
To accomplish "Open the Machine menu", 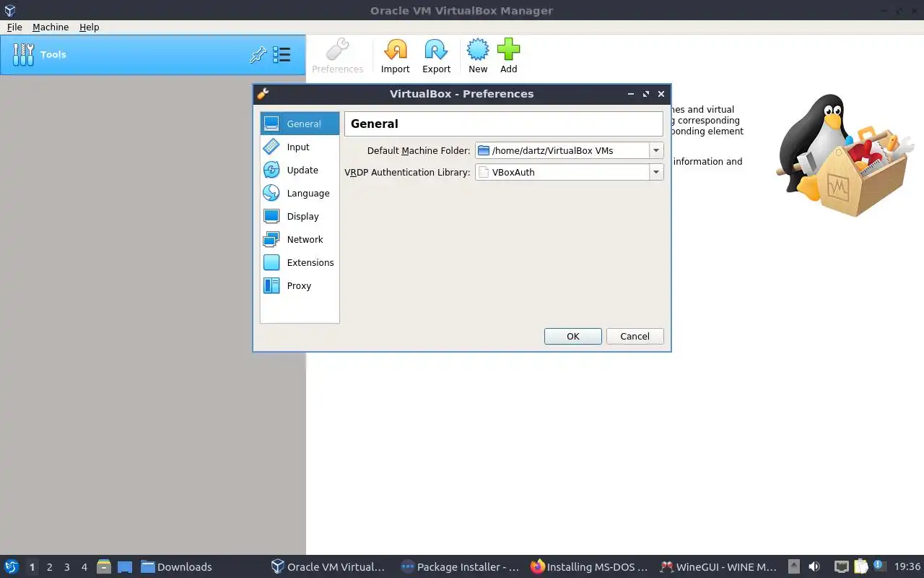I will point(51,27).
